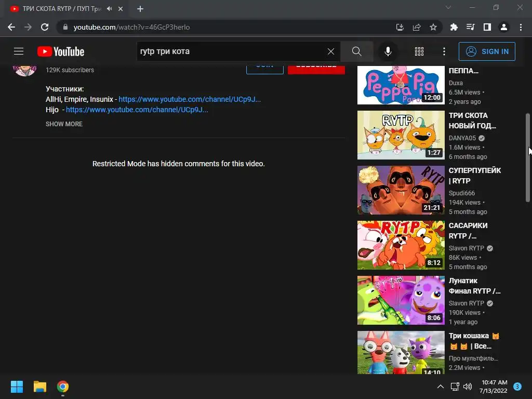Expand description with SHOW MORE
The height and width of the screenshot is (399, 532).
[x=64, y=124]
